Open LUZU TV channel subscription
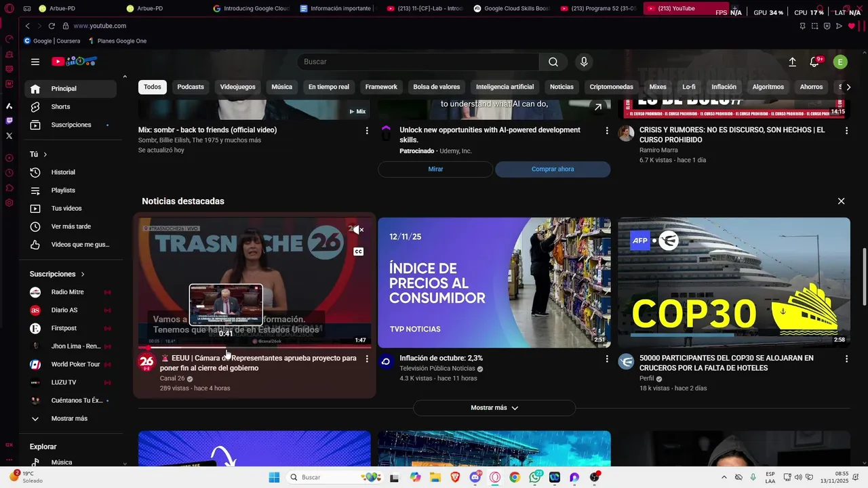 tap(71, 382)
